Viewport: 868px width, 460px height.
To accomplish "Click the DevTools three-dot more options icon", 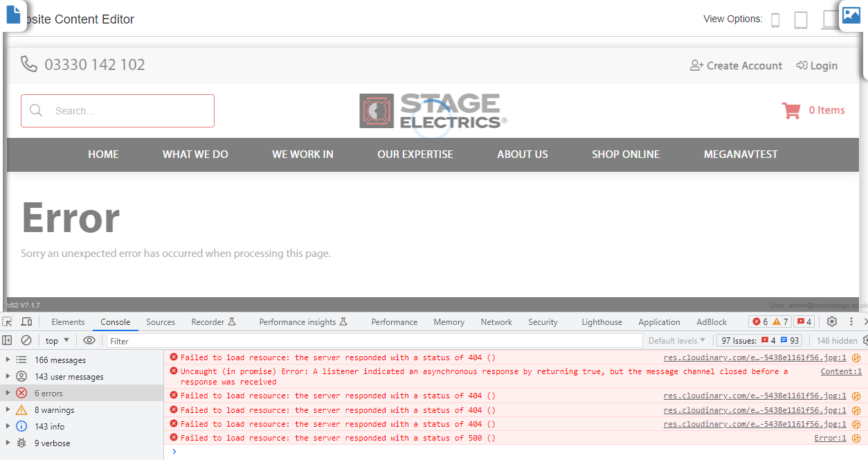I will [850, 321].
